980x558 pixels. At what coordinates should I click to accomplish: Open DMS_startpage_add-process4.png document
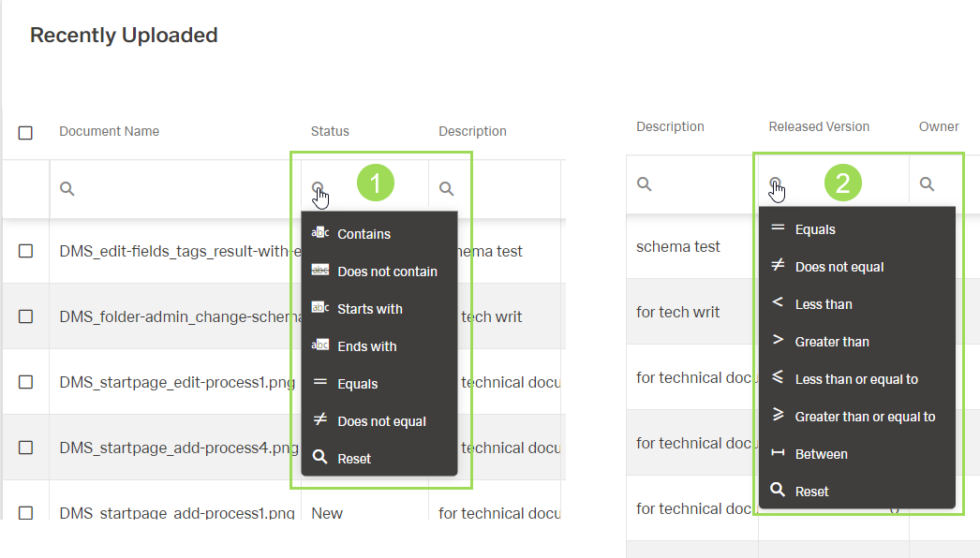coord(178,448)
